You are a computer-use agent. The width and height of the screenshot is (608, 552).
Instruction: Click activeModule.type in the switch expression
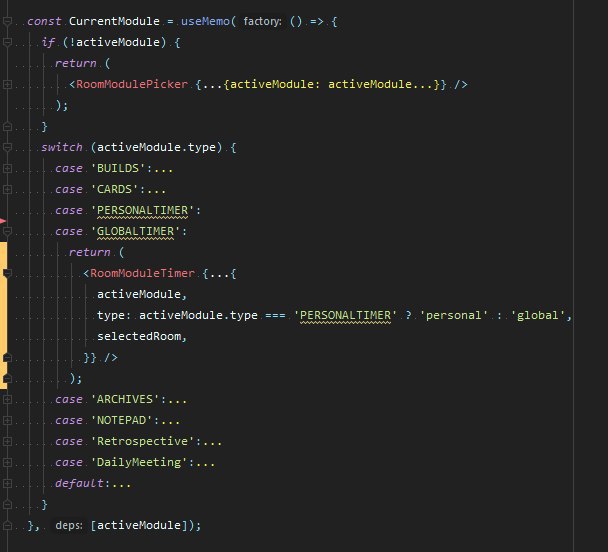pos(156,147)
